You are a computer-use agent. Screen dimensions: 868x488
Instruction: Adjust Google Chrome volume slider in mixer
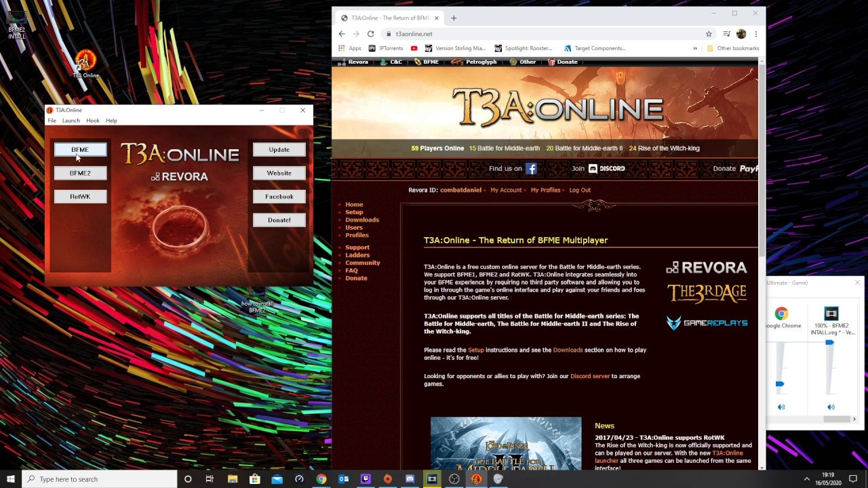tap(780, 384)
